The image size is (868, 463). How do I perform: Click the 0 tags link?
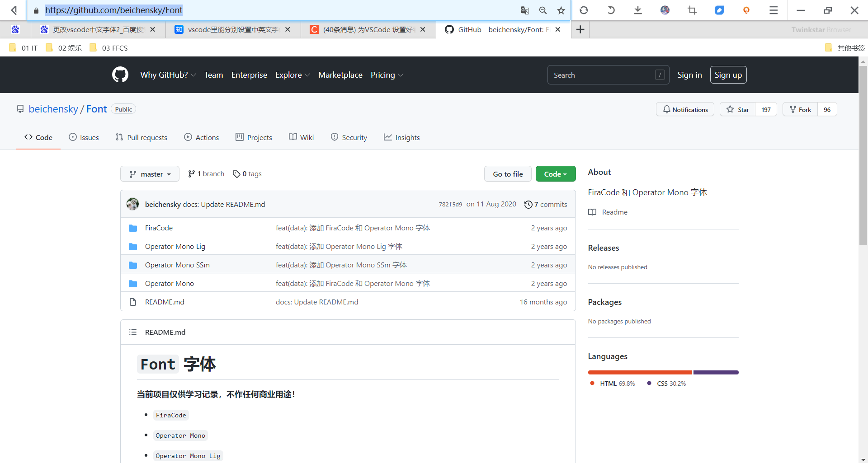tap(247, 174)
